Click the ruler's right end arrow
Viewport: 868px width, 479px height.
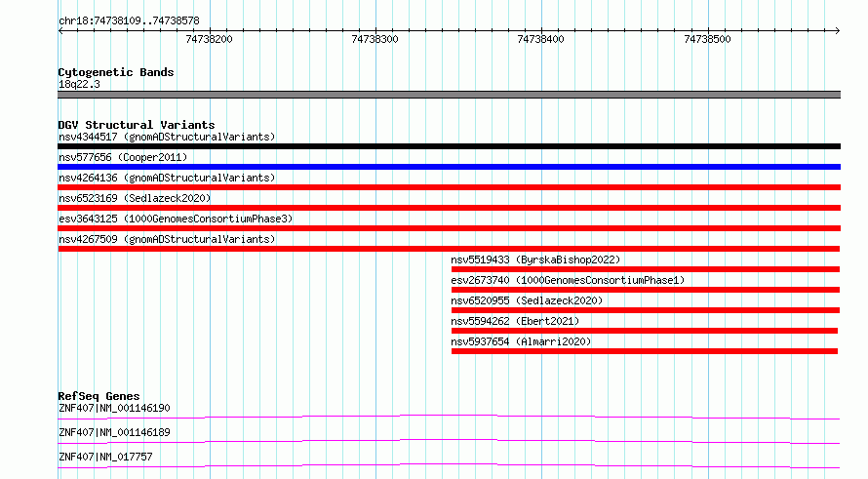coord(838,31)
